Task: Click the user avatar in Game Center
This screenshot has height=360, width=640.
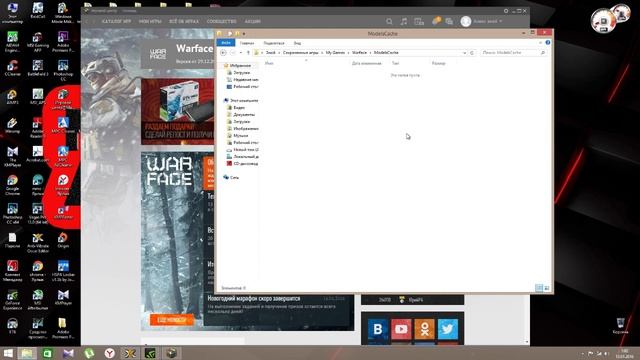Action: pos(466,21)
